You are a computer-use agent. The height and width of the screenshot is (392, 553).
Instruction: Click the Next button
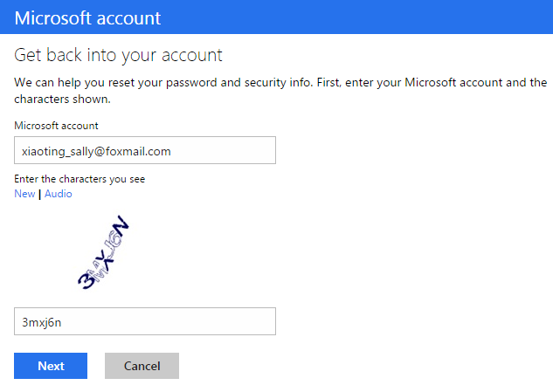tap(51, 366)
